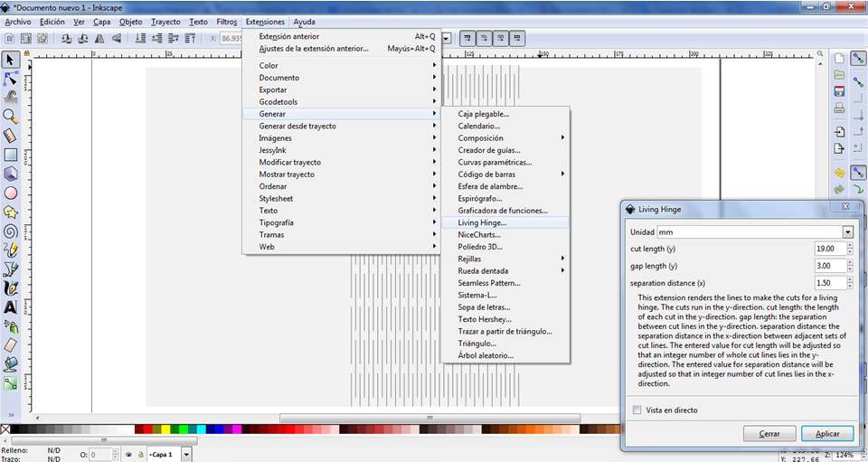
Task: Expand the Color submenu
Action: pyautogui.click(x=342, y=65)
